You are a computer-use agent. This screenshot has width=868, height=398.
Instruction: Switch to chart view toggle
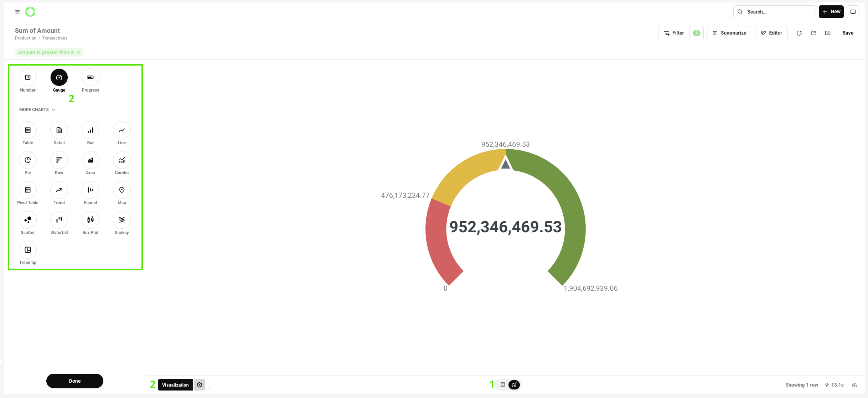(x=514, y=385)
